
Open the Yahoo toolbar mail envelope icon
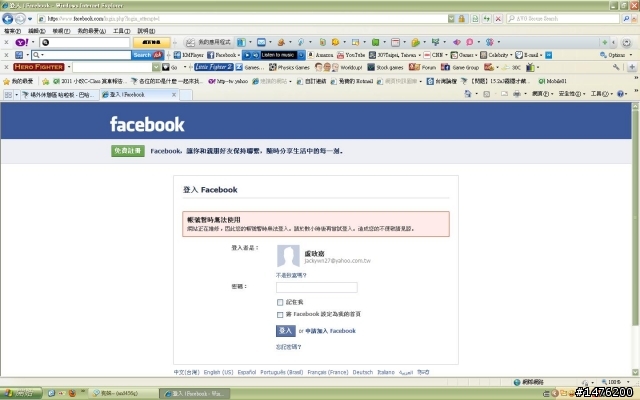tap(261, 42)
